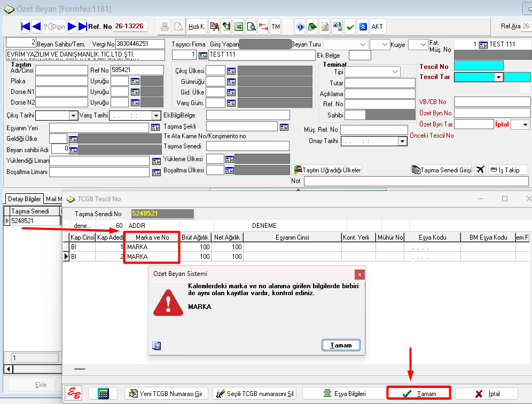The width and height of the screenshot is (532, 404).
Task: Click the TM toolbar button
Action: click(x=276, y=27)
